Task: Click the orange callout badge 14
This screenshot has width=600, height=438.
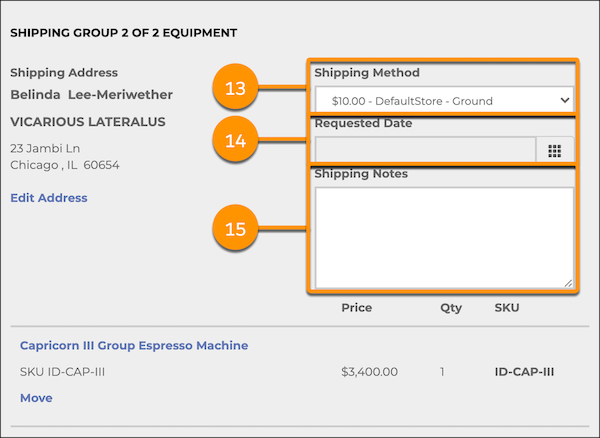Action: 235,140
